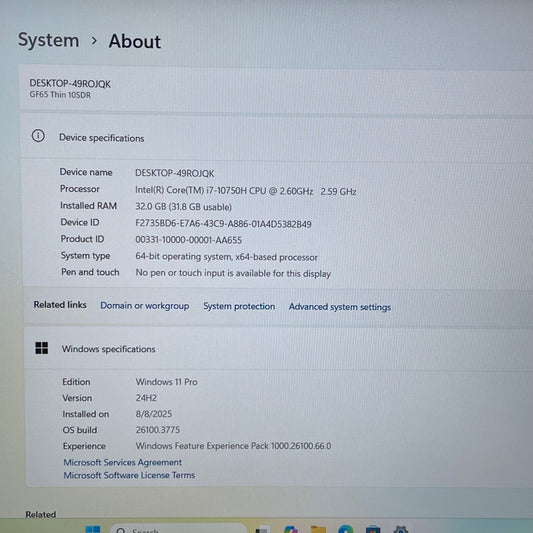Click the Installed RAM value 32.0 GB
This screenshot has width=533, height=533.
pyautogui.click(x=184, y=207)
